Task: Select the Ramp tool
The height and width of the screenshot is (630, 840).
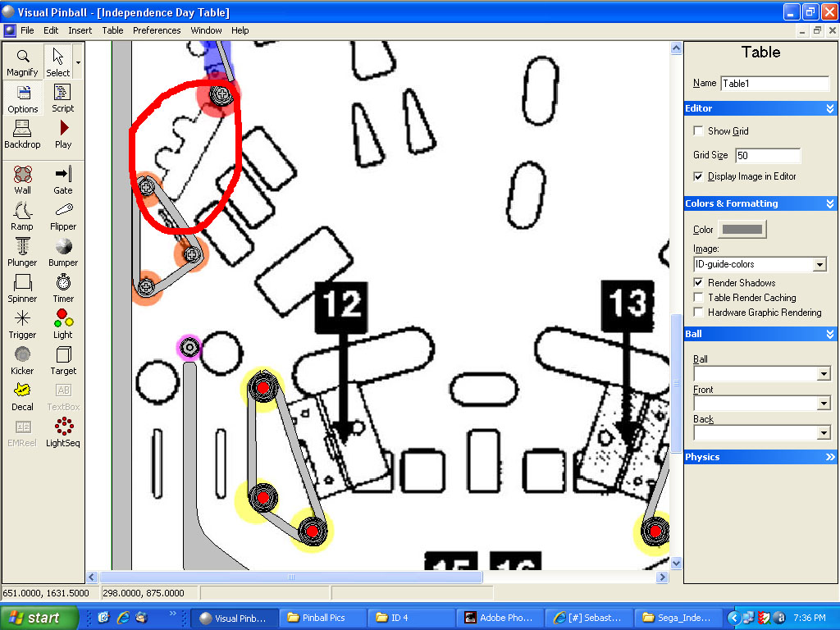Action: tap(22, 216)
